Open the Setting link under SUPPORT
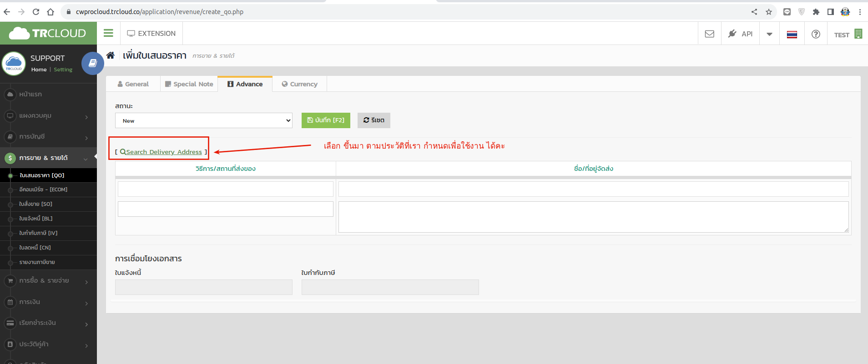This screenshot has height=364, width=868. pyautogui.click(x=63, y=70)
